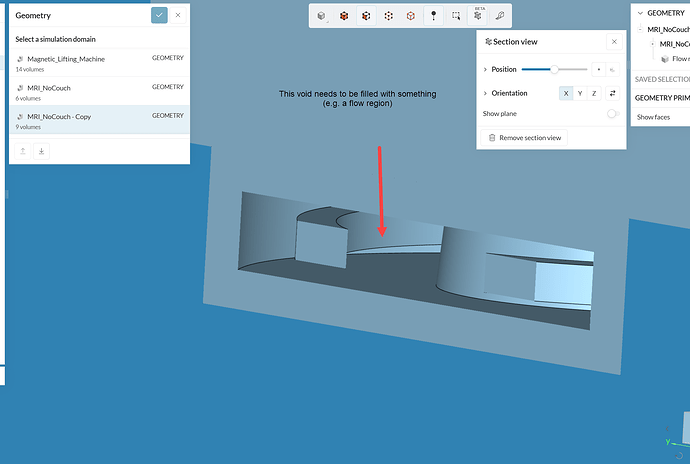Toggle the Show plane switch

tap(613, 114)
